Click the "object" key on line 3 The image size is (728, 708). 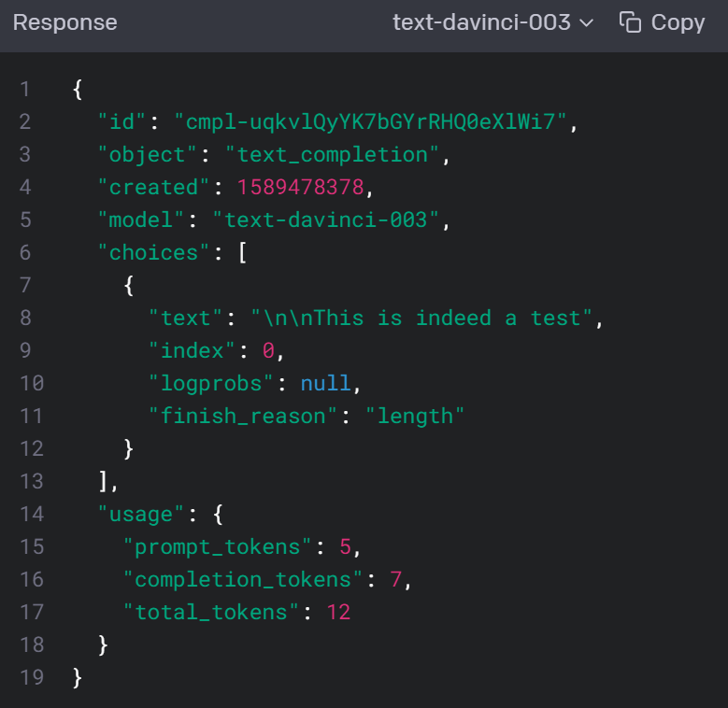147,154
